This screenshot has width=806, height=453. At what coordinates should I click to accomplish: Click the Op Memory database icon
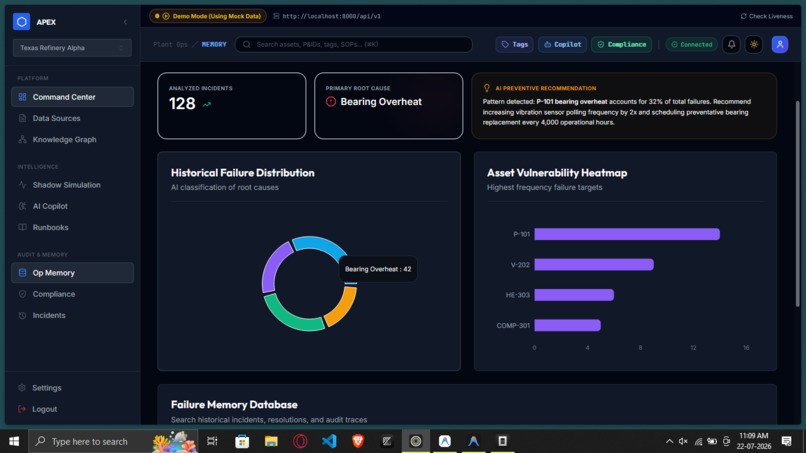23,273
